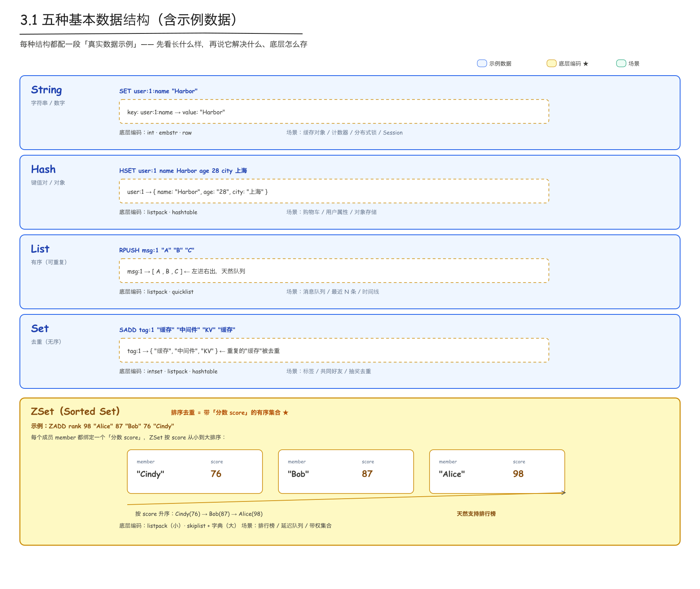Click 底层编码：listpack · hashtable under Hash
The height and width of the screenshot is (589, 700).
click(x=158, y=212)
